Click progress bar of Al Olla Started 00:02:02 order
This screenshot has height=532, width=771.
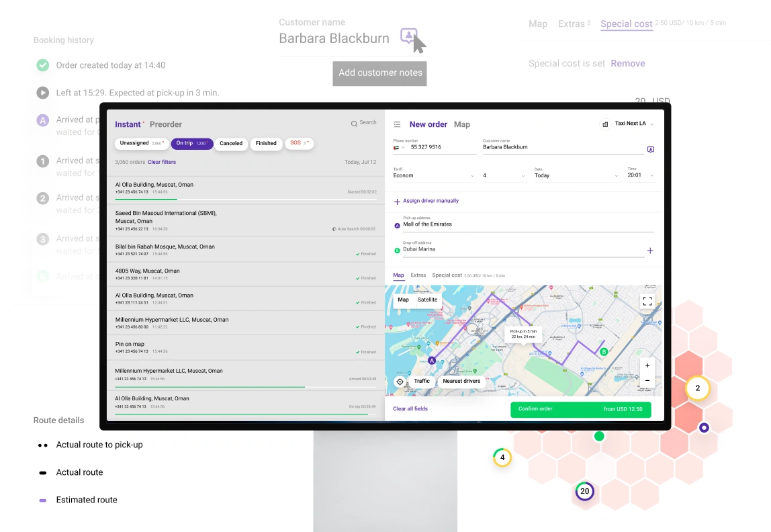[x=246, y=199]
